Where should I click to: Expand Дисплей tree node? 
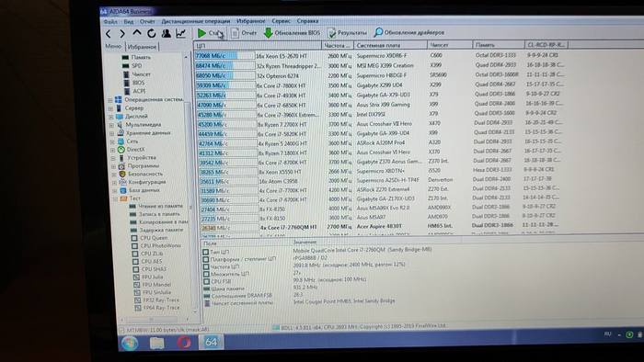(x=111, y=117)
